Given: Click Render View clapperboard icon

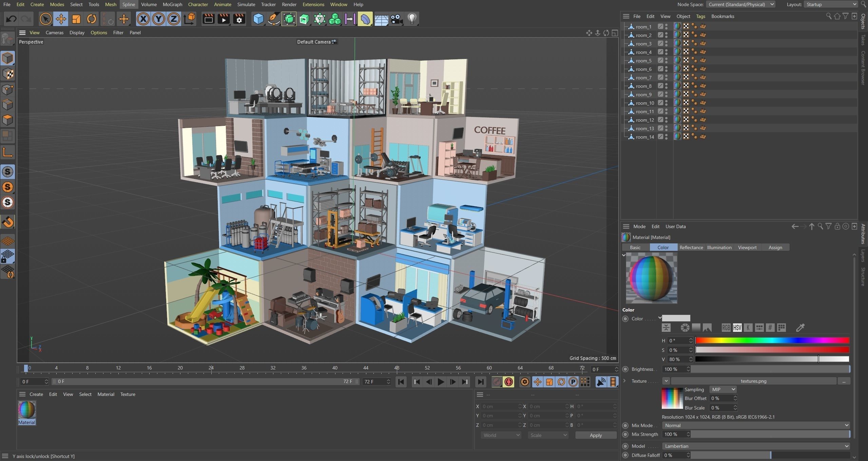Looking at the screenshot, I should click(x=208, y=19).
